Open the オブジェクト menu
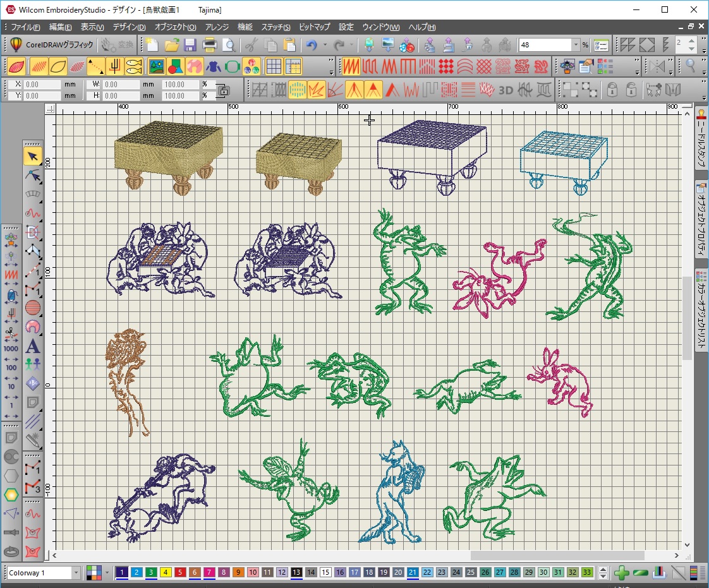709x588 pixels. click(176, 27)
